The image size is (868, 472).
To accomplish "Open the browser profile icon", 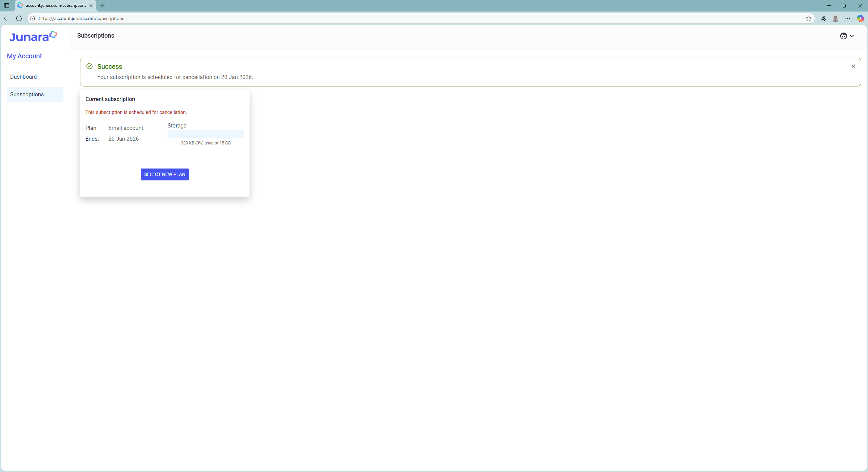I will click(835, 19).
